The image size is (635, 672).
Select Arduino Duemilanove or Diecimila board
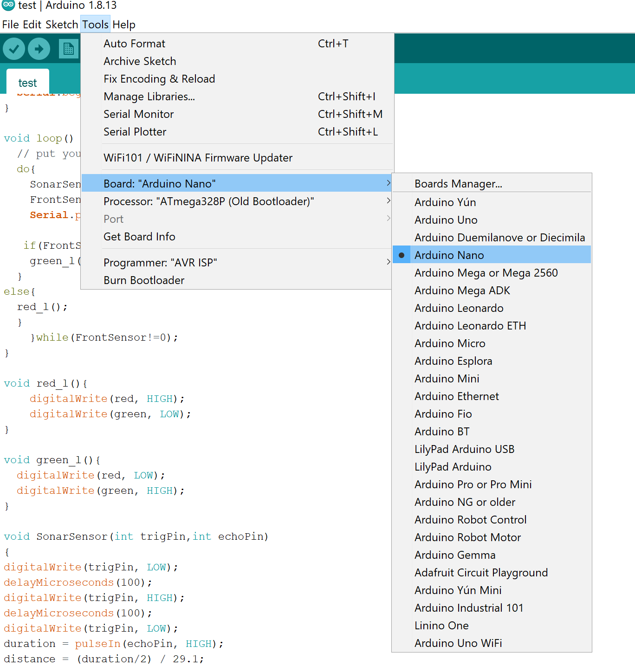pyautogui.click(x=492, y=237)
